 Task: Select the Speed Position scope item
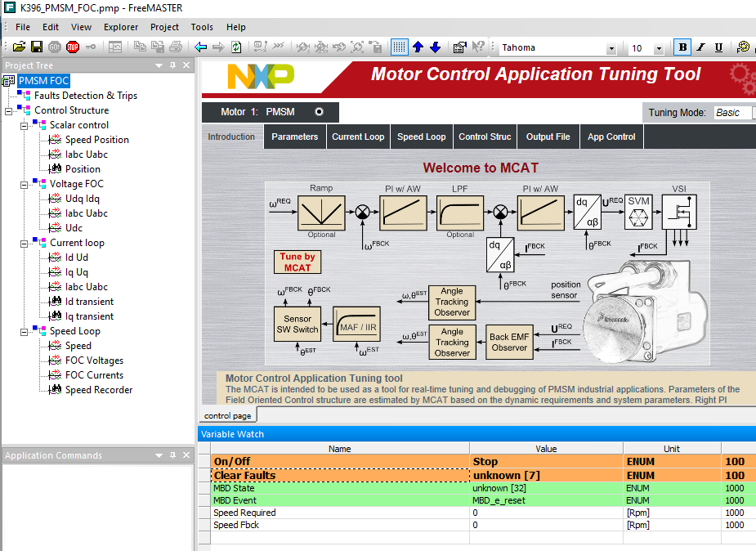pyautogui.click(x=97, y=140)
